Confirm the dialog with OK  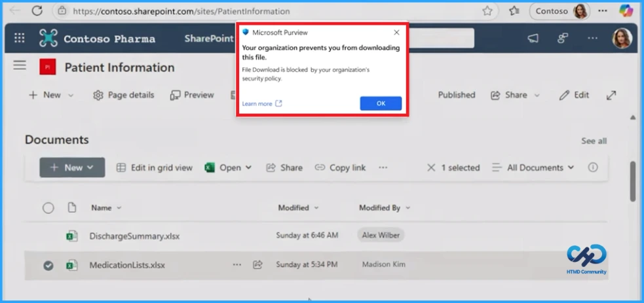click(381, 103)
